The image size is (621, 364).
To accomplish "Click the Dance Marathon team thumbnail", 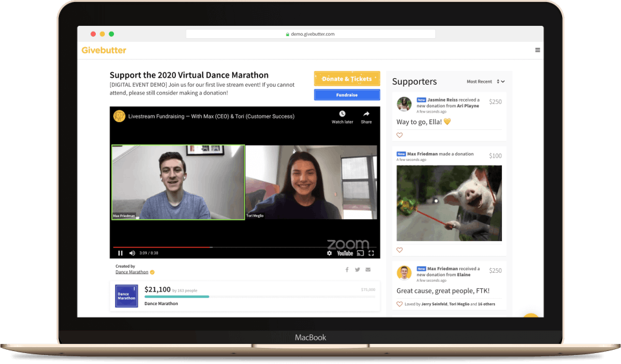I will pyautogui.click(x=126, y=296).
